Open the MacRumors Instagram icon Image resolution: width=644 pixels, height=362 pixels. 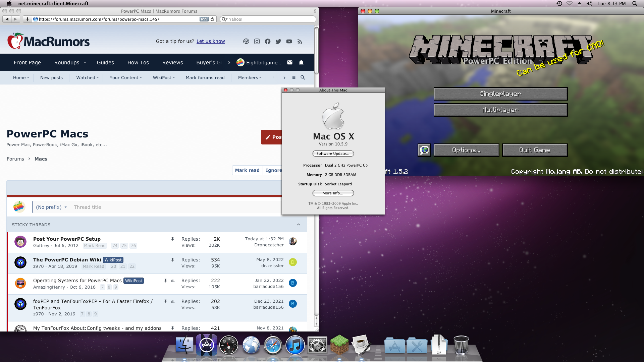tap(257, 42)
